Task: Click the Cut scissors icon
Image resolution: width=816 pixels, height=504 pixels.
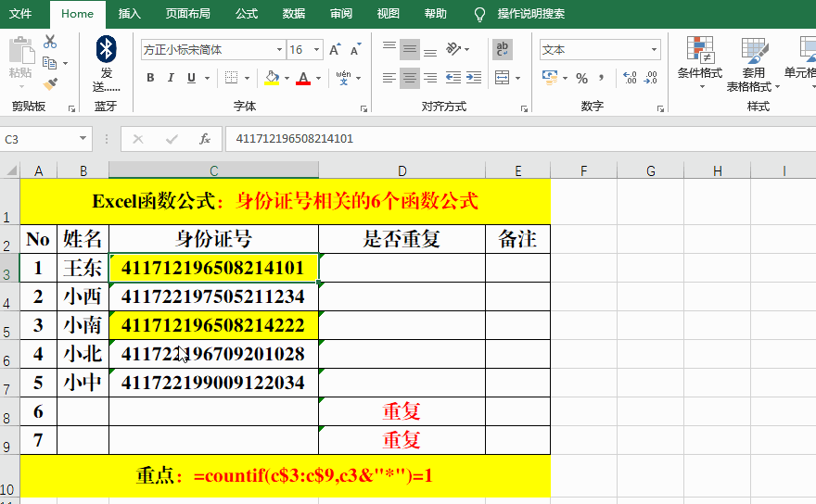Action: 50,42
